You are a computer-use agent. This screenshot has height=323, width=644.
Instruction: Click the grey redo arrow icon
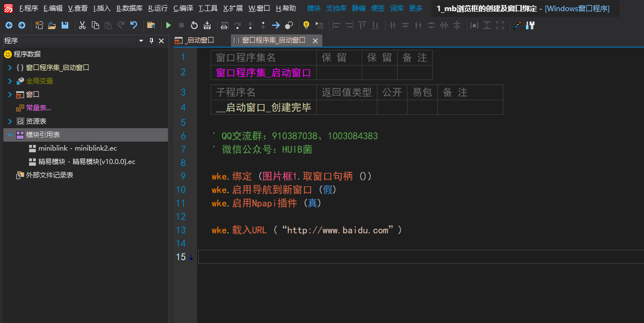121,25
